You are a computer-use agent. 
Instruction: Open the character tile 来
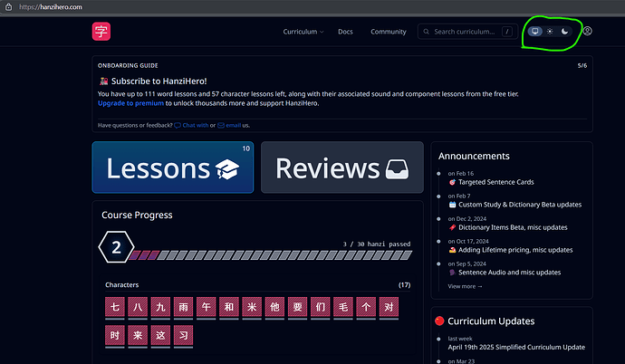(138, 335)
